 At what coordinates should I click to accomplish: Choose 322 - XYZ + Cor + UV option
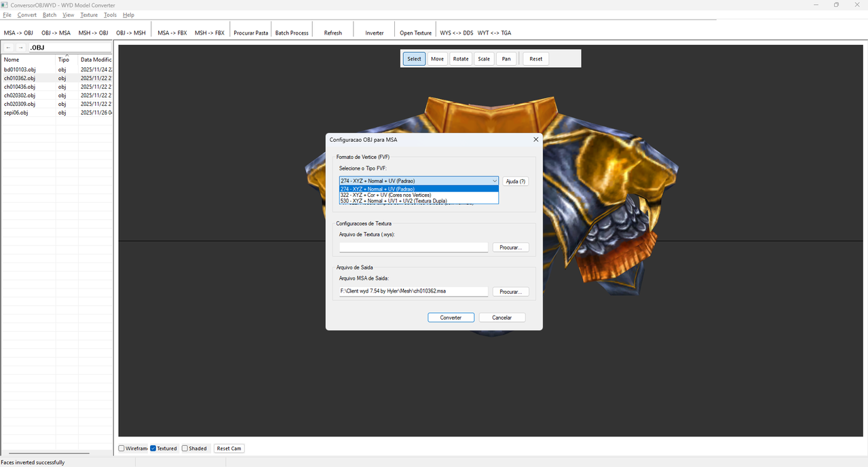click(419, 195)
